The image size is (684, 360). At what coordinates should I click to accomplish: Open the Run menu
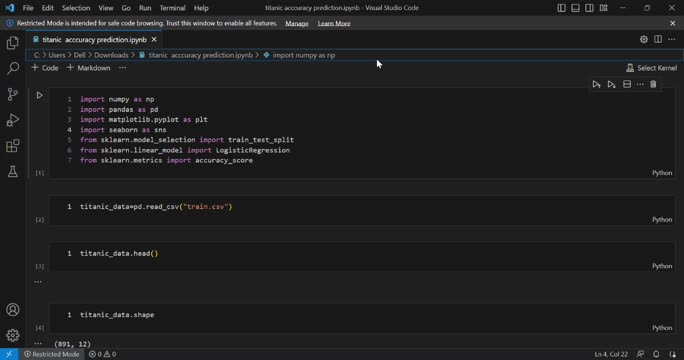(x=145, y=8)
